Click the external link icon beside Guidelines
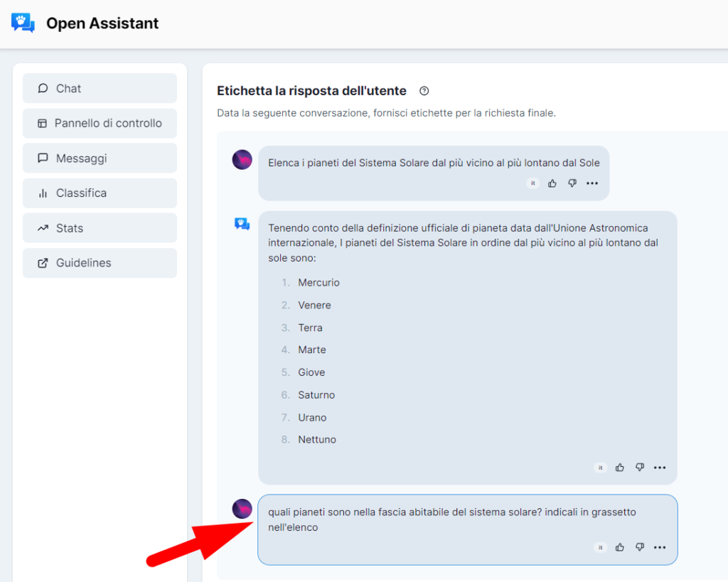728x582 pixels. (x=43, y=263)
